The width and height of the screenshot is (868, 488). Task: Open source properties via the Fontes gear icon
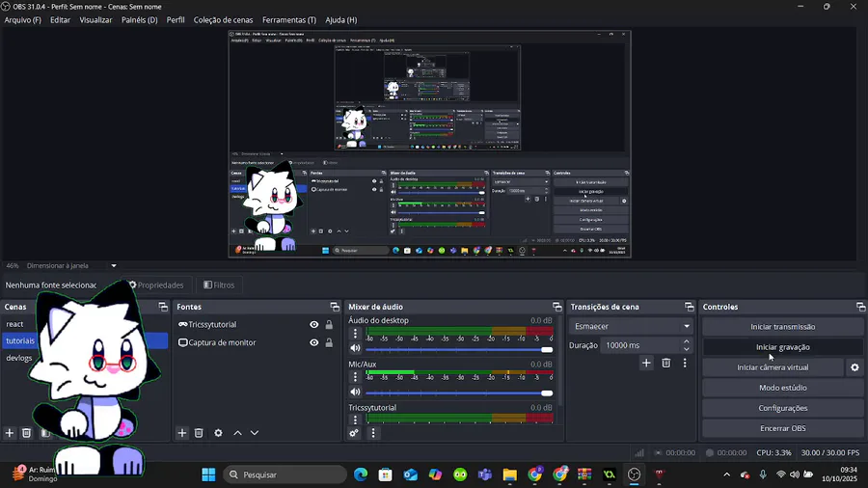(219, 433)
